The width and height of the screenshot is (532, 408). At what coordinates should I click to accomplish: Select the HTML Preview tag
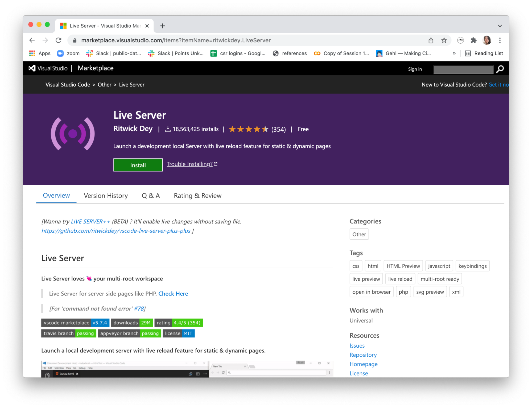coord(403,266)
